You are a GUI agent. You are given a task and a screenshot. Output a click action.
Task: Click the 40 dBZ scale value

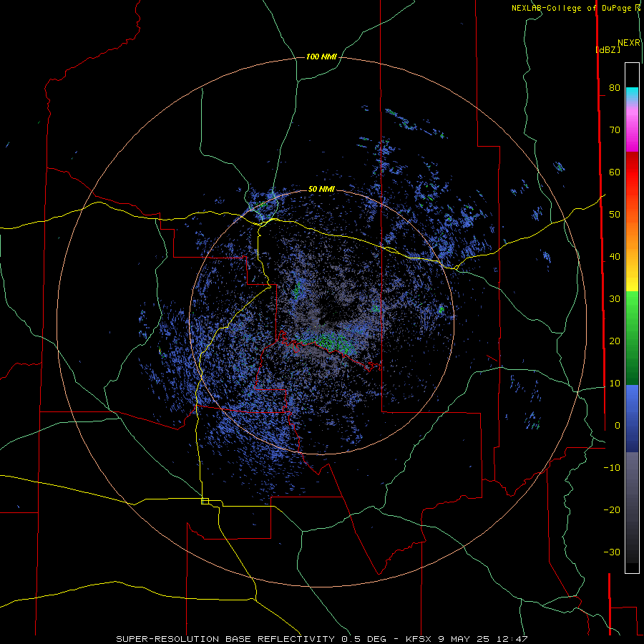(x=615, y=257)
